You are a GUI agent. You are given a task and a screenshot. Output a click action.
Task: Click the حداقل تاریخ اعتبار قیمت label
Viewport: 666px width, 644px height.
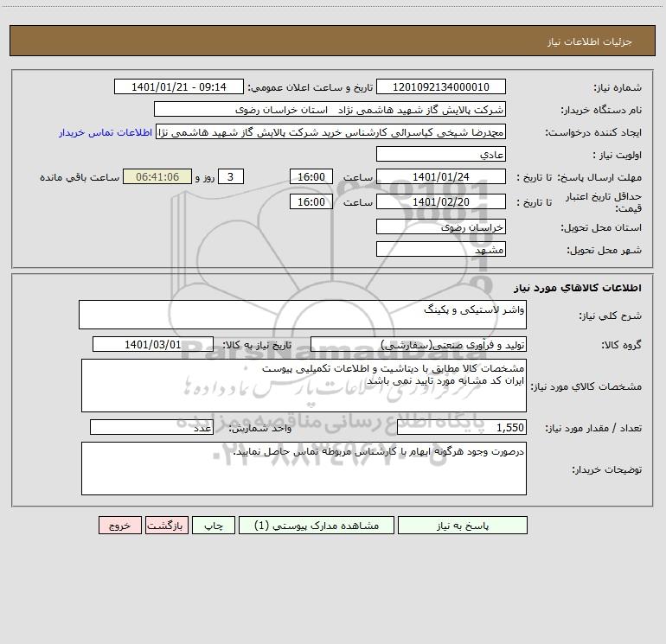pos(603,202)
